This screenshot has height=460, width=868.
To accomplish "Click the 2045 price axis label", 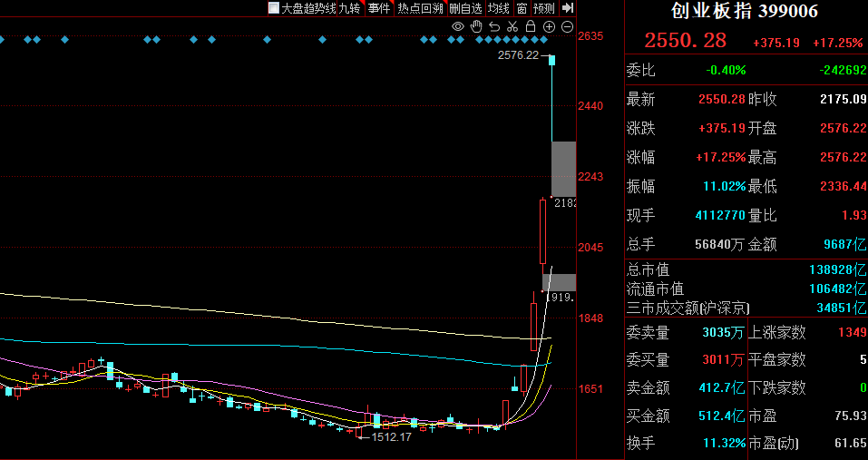I will point(590,248).
